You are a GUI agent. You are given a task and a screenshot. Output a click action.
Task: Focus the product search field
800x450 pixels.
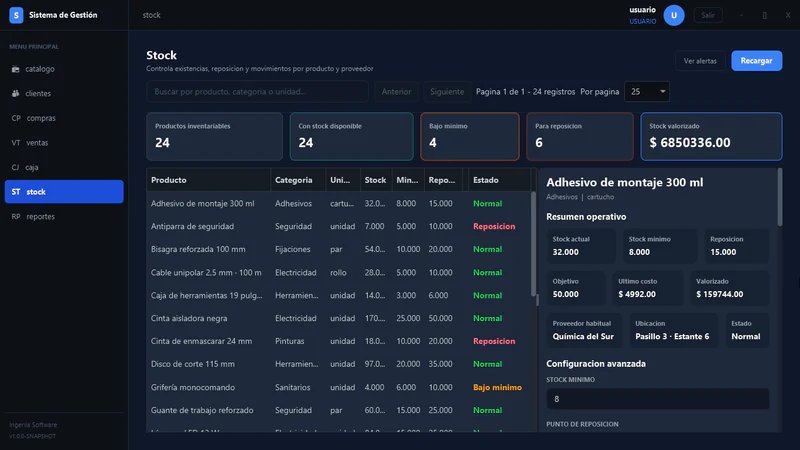coord(257,92)
